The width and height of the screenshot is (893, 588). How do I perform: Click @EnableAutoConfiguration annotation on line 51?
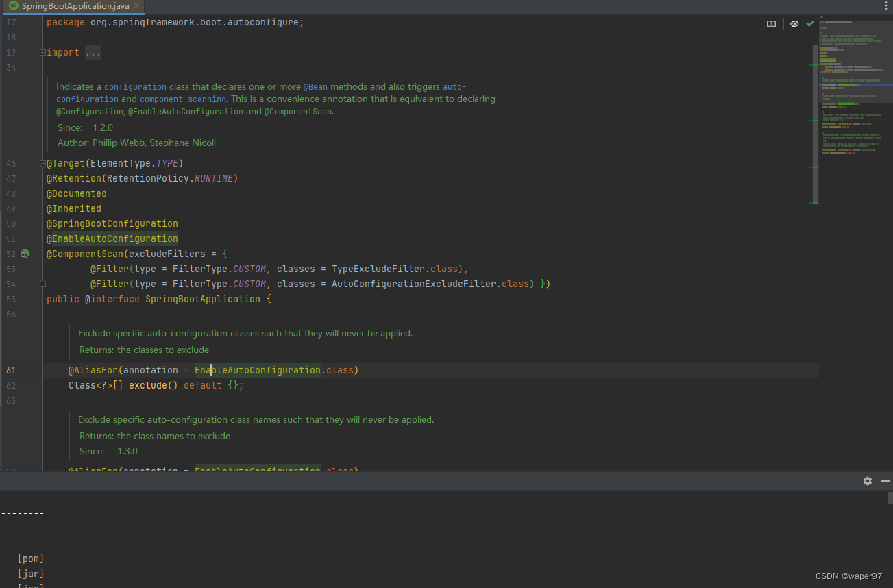[x=112, y=238]
